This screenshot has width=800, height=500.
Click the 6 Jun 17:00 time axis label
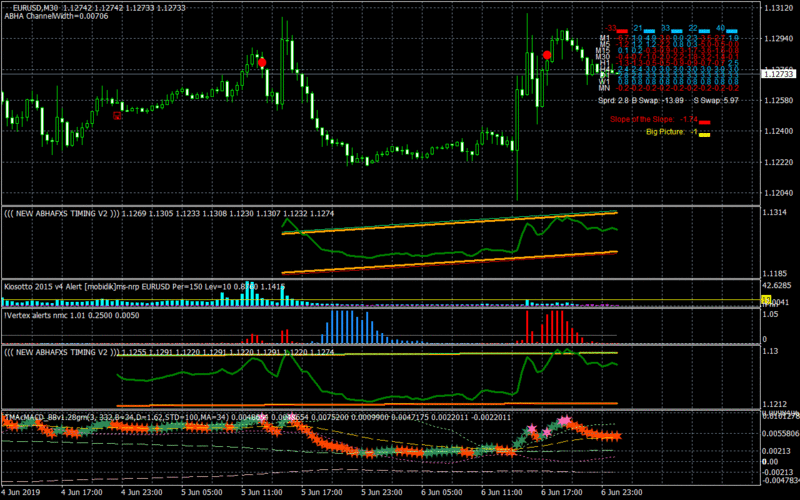(x=562, y=492)
